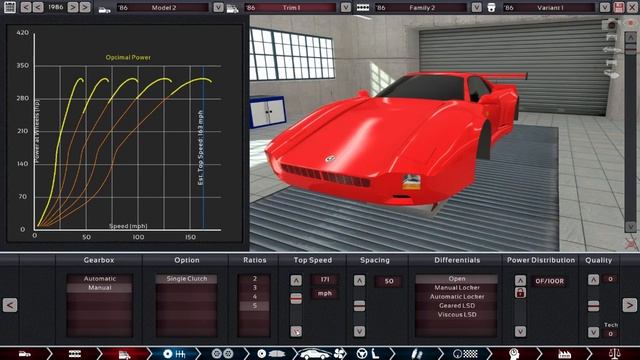This screenshot has width=640, height=360.
Task: Open the market demographics head icon tab
Action: 514,354
